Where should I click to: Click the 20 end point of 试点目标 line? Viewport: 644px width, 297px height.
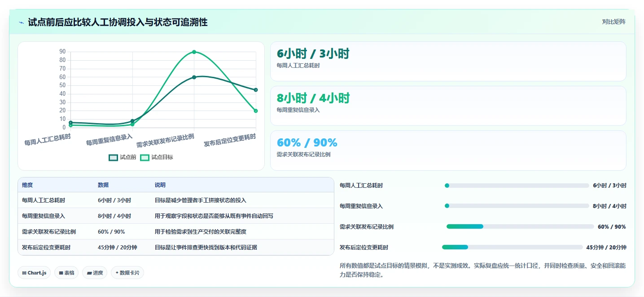coord(256,111)
